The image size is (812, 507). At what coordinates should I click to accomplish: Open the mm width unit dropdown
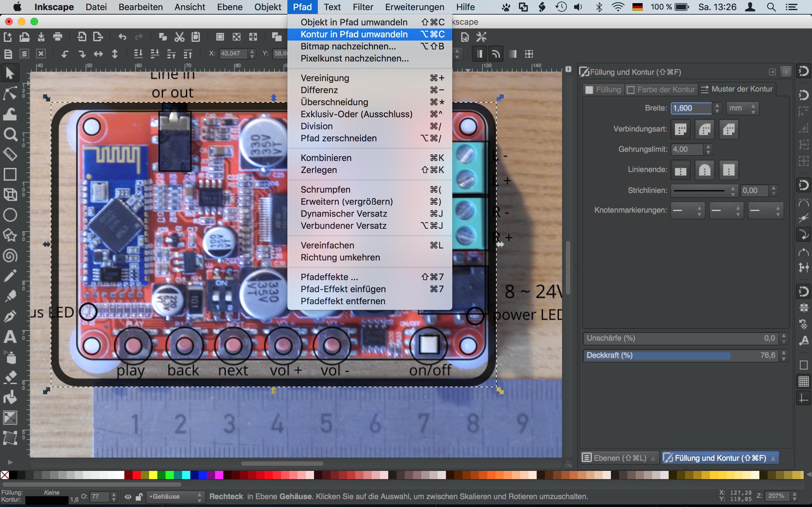tap(742, 108)
